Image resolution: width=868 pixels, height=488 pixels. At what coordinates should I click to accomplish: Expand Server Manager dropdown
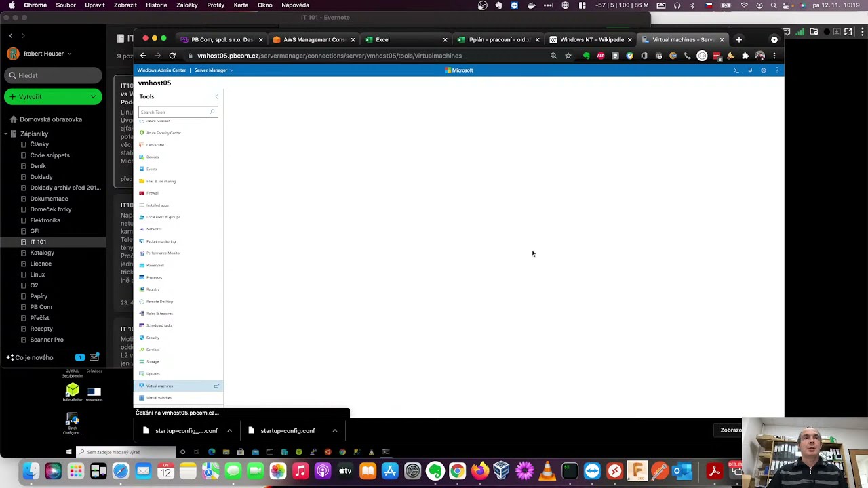214,70
